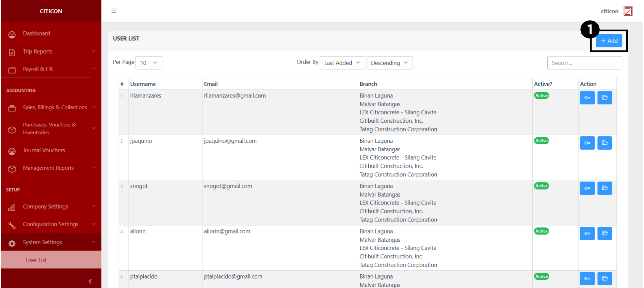
Task: Toggle the hamburger sidebar menu icon
Action: coord(114,11)
